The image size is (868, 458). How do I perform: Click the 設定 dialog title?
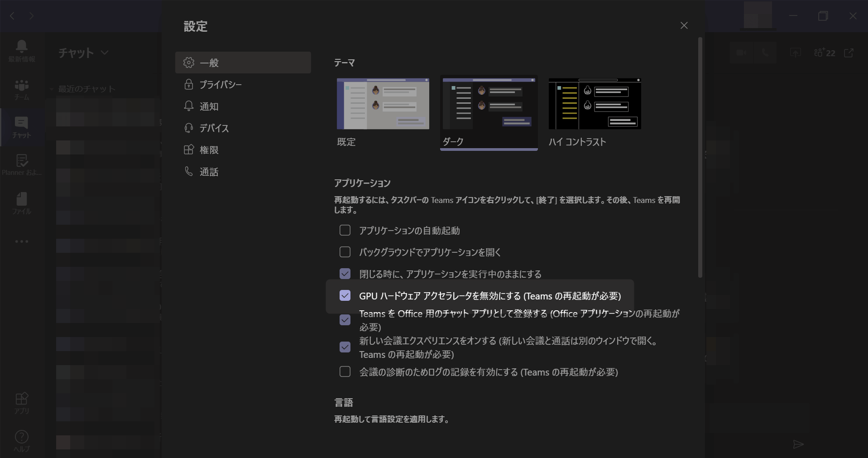196,26
